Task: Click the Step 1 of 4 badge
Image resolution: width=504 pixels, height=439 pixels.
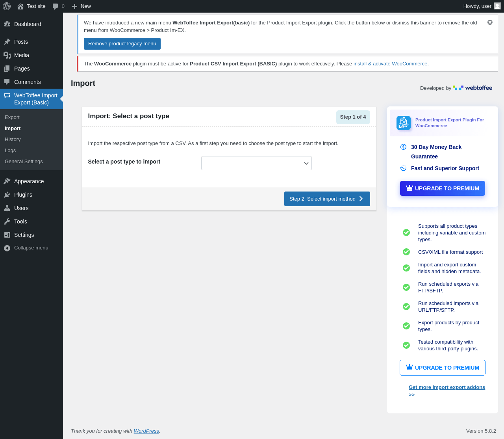Action: point(353,117)
